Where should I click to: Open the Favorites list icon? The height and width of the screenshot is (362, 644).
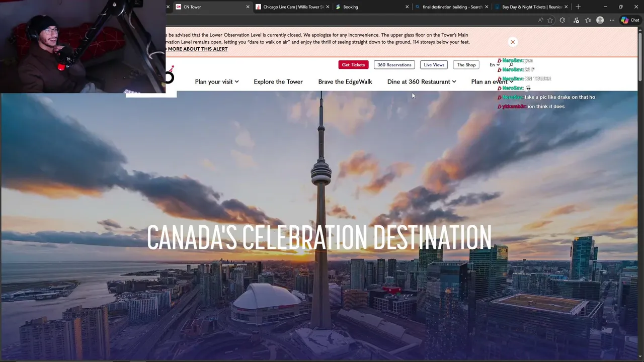(x=588, y=20)
